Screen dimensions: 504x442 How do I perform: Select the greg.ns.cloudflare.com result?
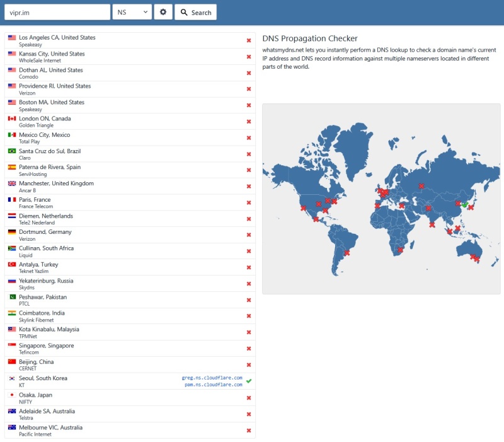coord(212,377)
